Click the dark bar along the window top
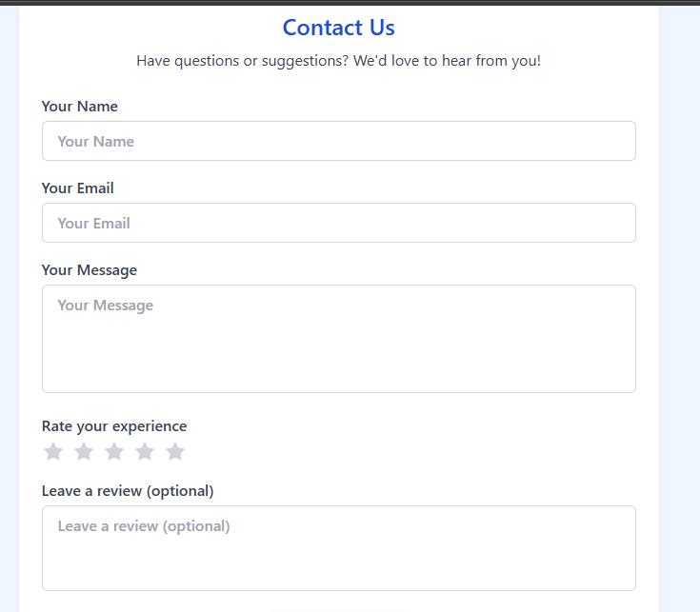 coord(350,3)
